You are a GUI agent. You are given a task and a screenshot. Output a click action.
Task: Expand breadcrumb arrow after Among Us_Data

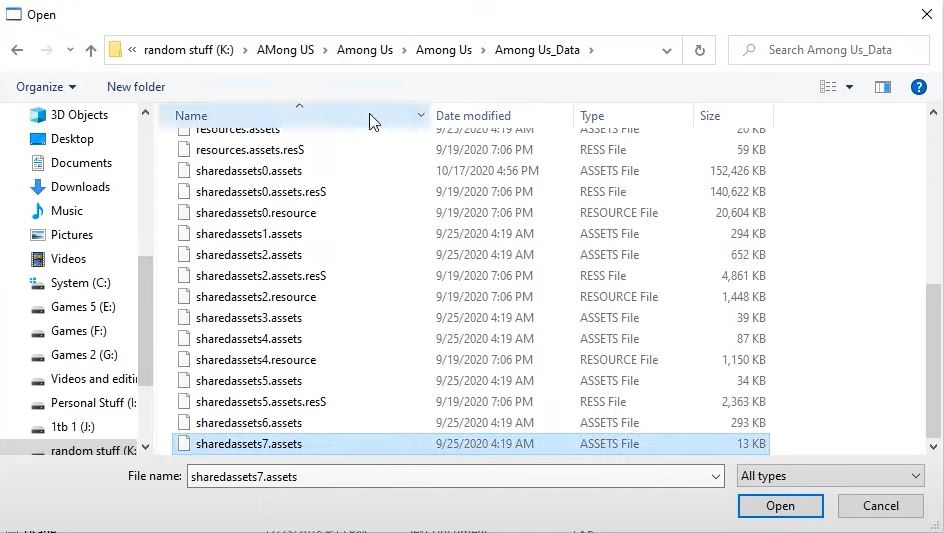click(591, 50)
